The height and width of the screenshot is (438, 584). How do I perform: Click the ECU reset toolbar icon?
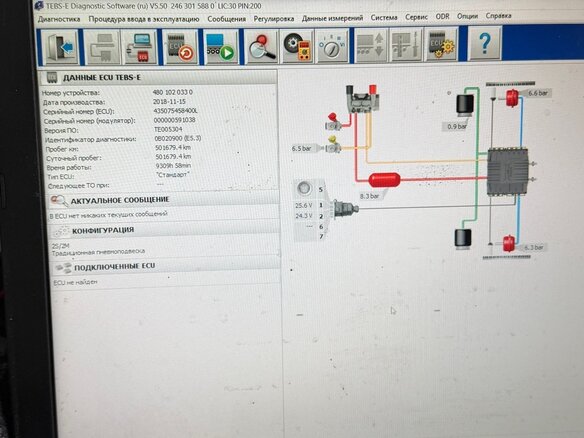(x=180, y=47)
